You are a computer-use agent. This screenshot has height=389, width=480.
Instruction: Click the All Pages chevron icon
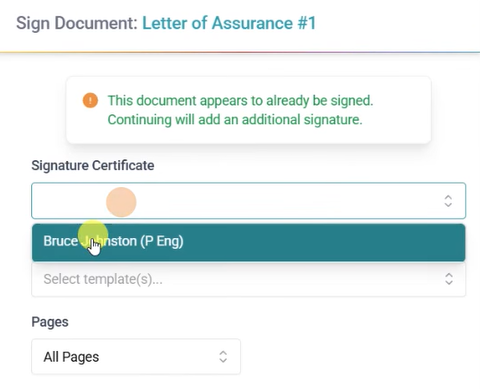(x=223, y=357)
